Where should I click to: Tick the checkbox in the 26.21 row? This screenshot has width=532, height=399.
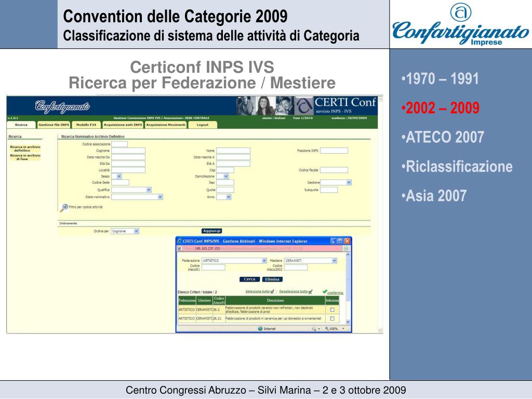click(332, 318)
